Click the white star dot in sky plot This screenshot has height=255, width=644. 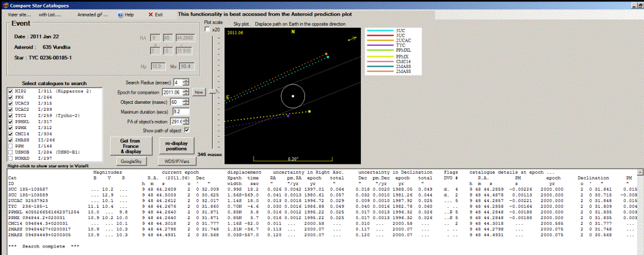click(292, 96)
